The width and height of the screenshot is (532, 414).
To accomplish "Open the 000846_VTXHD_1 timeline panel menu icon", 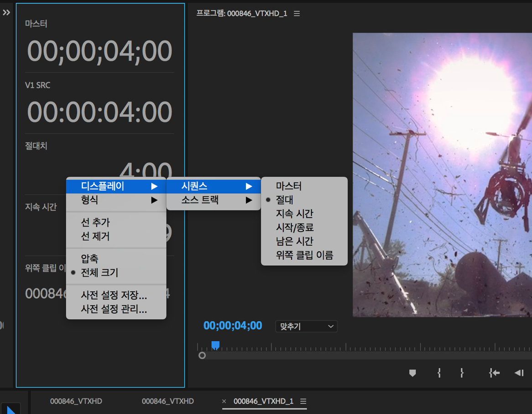I will point(303,401).
